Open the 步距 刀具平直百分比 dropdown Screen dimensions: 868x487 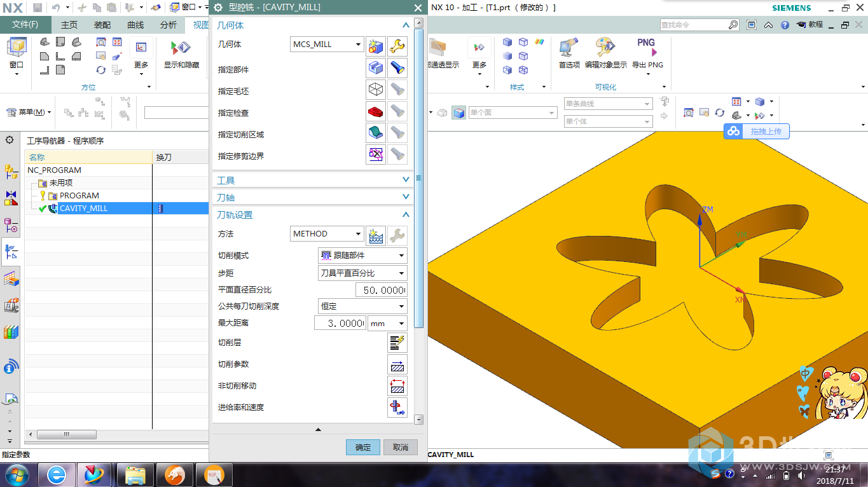(x=362, y=273)
